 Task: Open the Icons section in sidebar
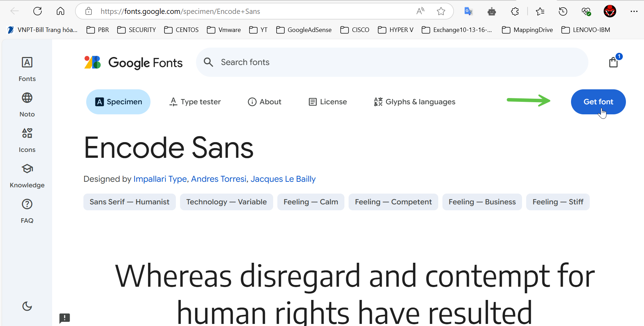tap(27, 140)
